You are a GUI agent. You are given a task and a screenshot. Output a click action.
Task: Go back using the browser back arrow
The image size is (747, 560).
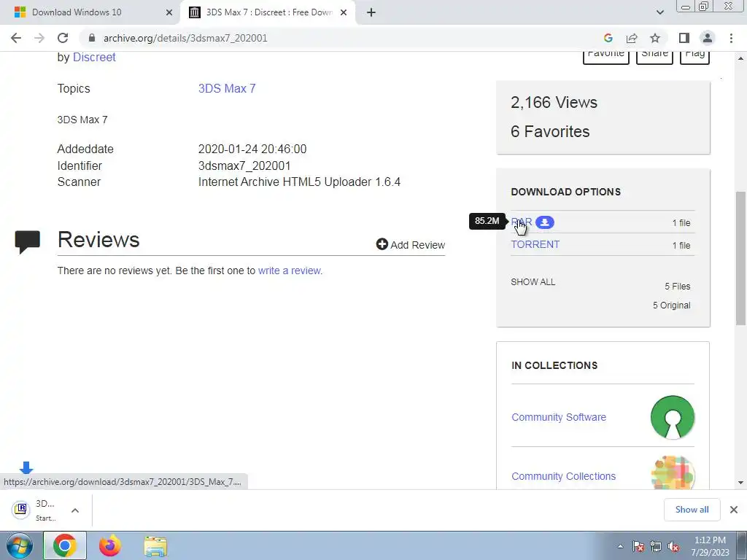[16, 38]
